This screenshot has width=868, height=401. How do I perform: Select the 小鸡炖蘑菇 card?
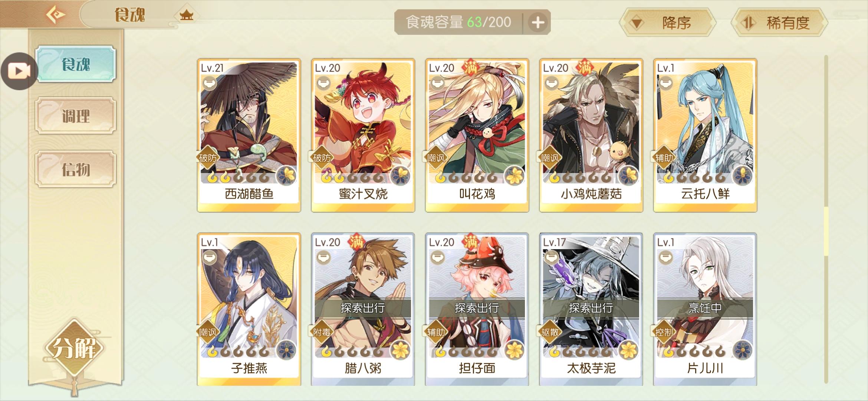(x=591, y=135)
